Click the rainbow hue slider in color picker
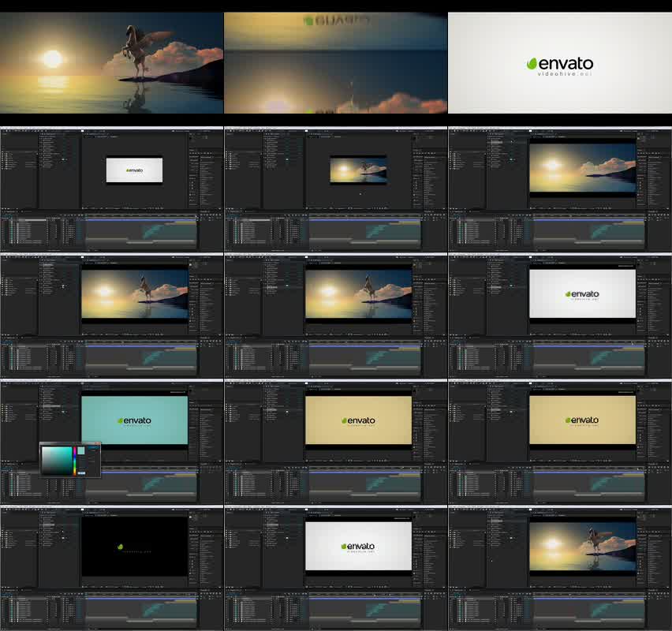This screenshot has height=631, width=672. (x=75, y=461)
